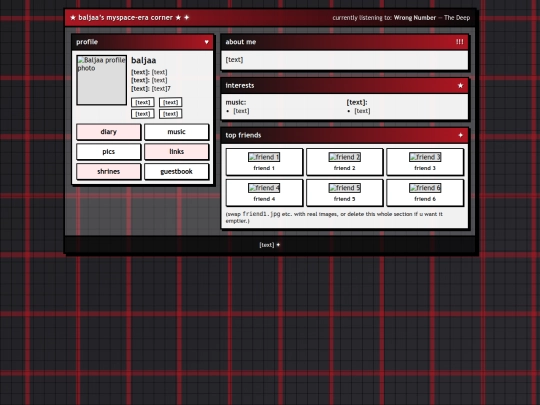540x405 pixels.
Task: Click the sparkle icon in top friends header
Action: coord(460,135)
